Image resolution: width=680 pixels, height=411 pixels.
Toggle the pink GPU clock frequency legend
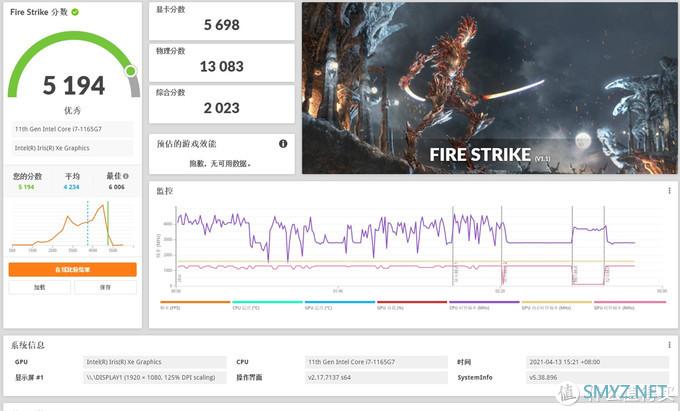tap(630, 305)
